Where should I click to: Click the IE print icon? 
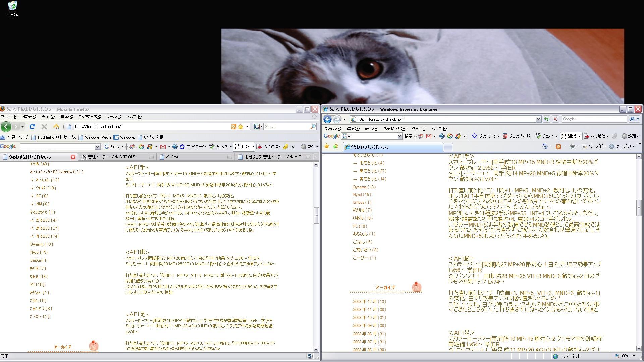tap(573, 146)
